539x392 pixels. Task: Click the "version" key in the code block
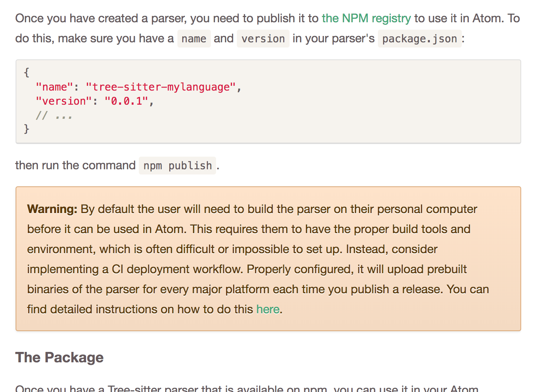[64, 101]
